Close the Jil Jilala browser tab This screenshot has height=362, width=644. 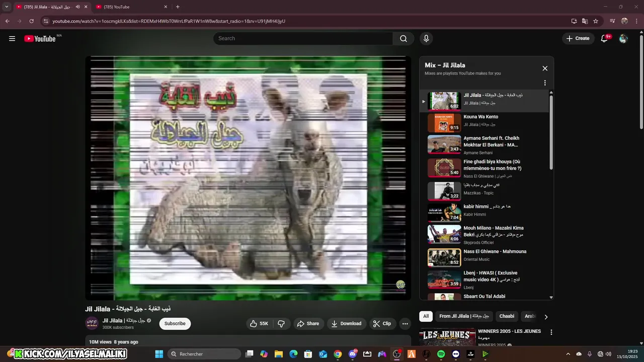coord(86,7)
